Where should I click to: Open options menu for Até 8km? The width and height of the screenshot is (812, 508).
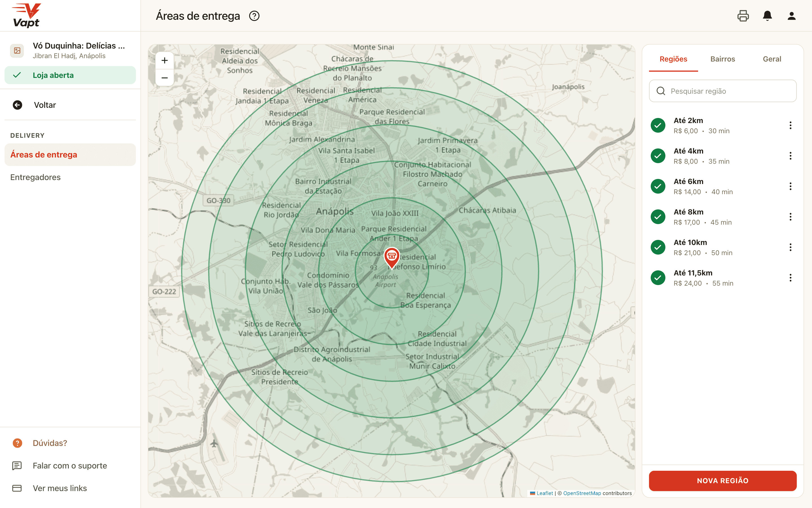[x=791, y=217]
